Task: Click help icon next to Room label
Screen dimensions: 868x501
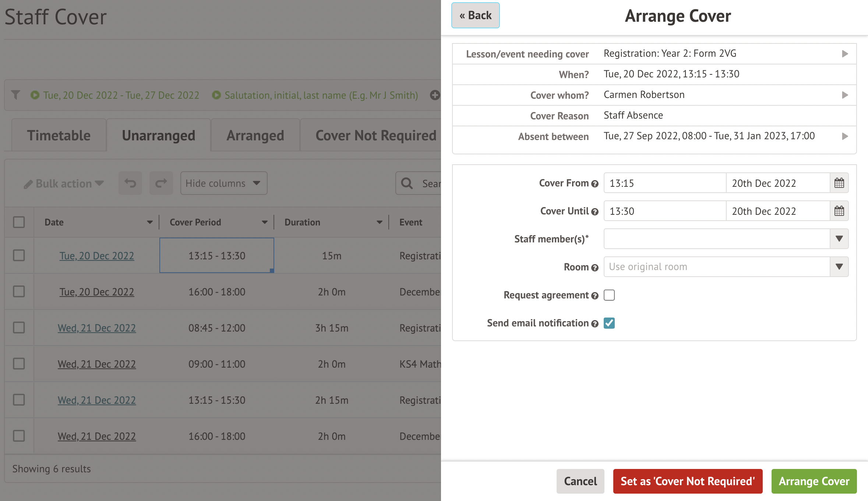Action: coord(594,268)
